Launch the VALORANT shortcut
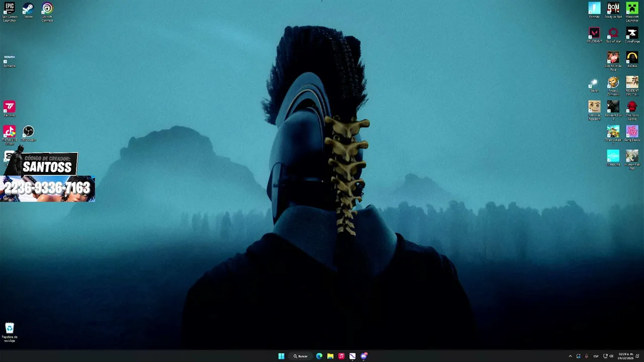This screenshot has height=362, width=644. pos(594,35)
